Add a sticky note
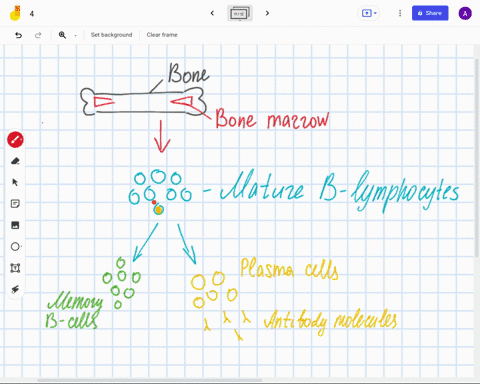Viewport: 480px width, 384px height. pos(15,204)
